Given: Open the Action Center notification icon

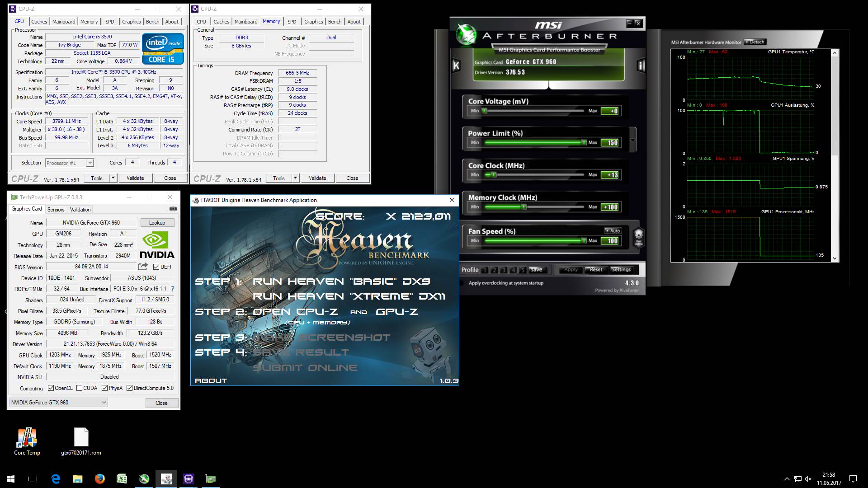Looking at the screenshot, I should [853, 479].
